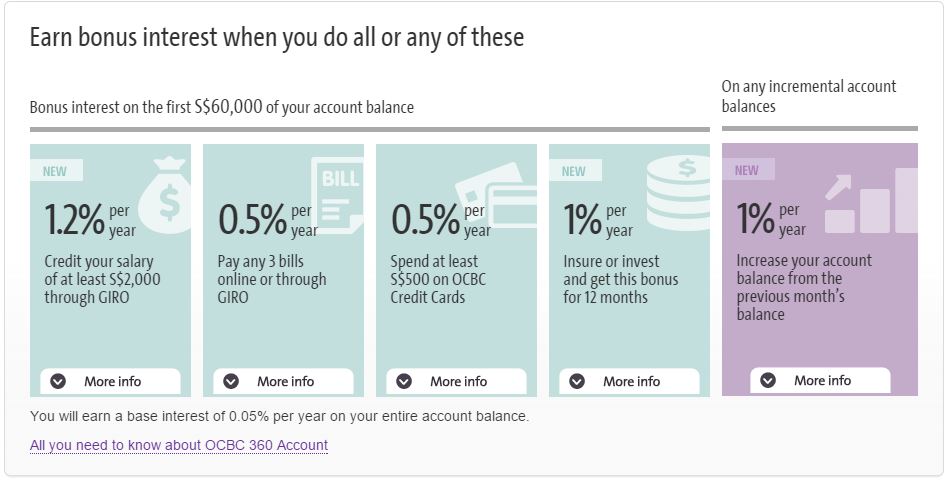Click the BILL document icon
949x481 pixels.
pos(338,195)
